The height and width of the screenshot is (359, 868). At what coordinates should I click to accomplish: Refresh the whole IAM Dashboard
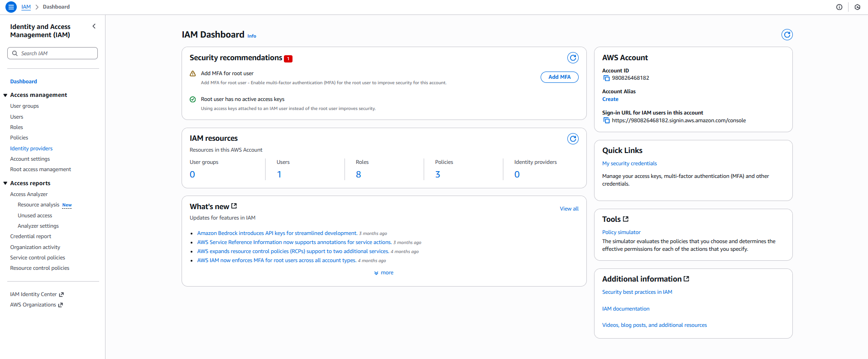[787, 34]
